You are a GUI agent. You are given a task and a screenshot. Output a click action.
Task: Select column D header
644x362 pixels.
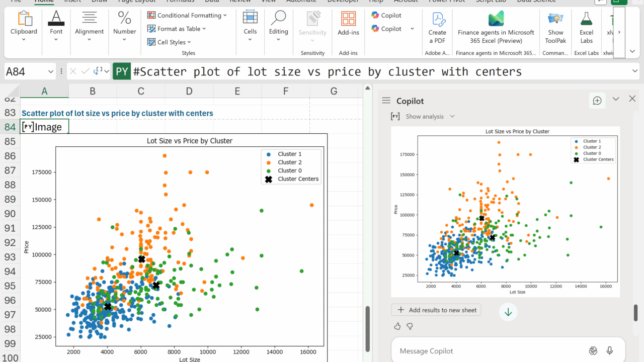click(189, 91)
